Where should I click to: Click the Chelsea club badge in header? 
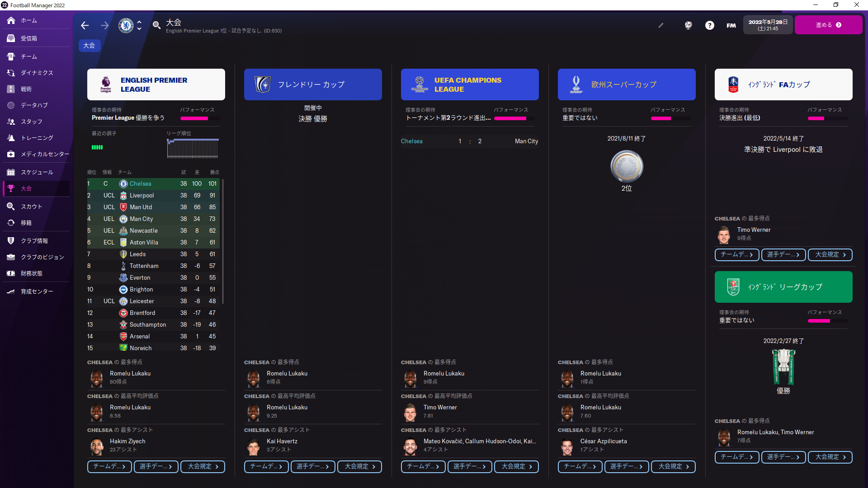pyautogui.click(x=126, y=25)
